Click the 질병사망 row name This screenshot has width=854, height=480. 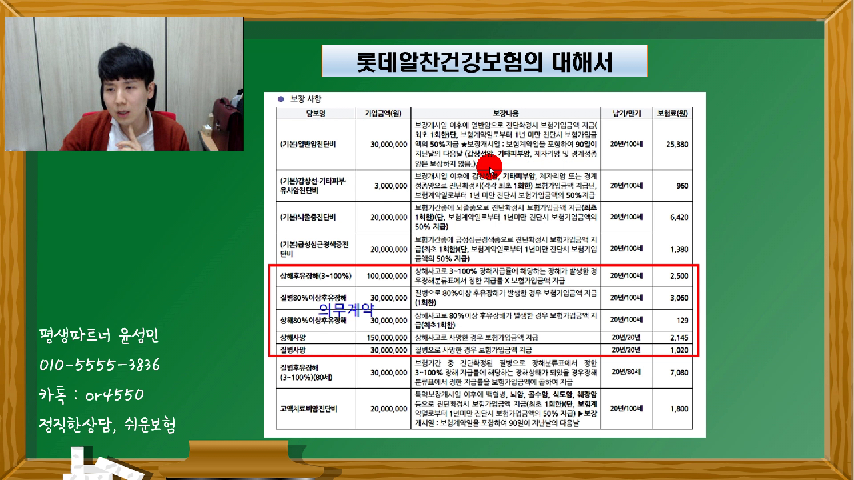292,350
